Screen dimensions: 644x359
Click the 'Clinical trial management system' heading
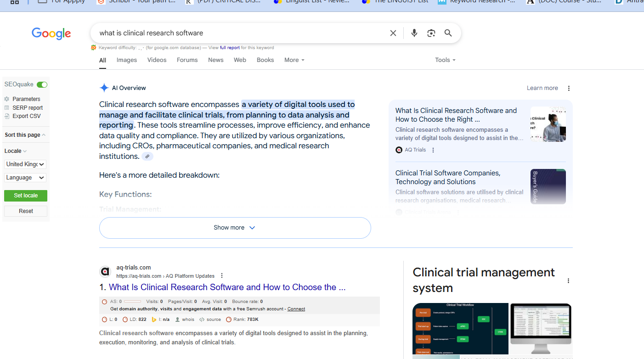coord(484,280)
